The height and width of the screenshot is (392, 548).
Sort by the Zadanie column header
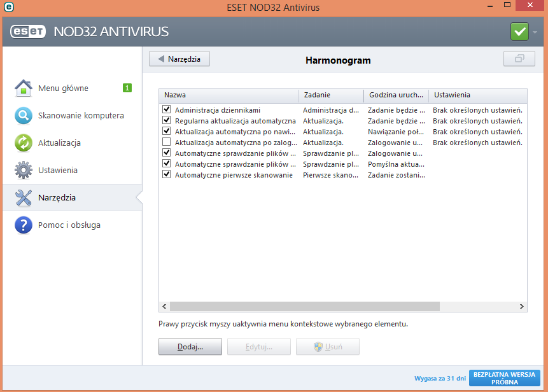tap(332, 95)
